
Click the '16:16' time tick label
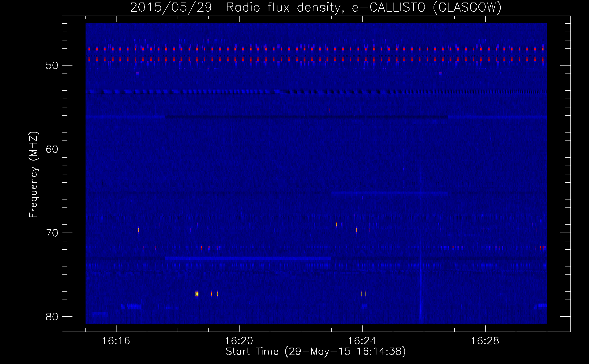coord(116,341)
